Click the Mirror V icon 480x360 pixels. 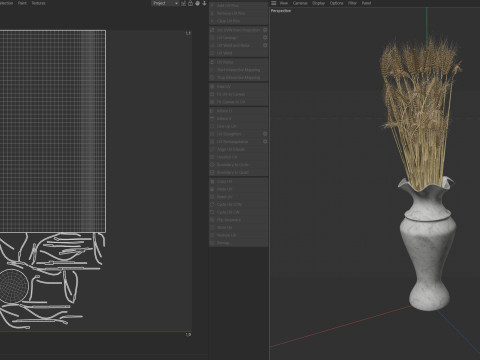(212, 118)
